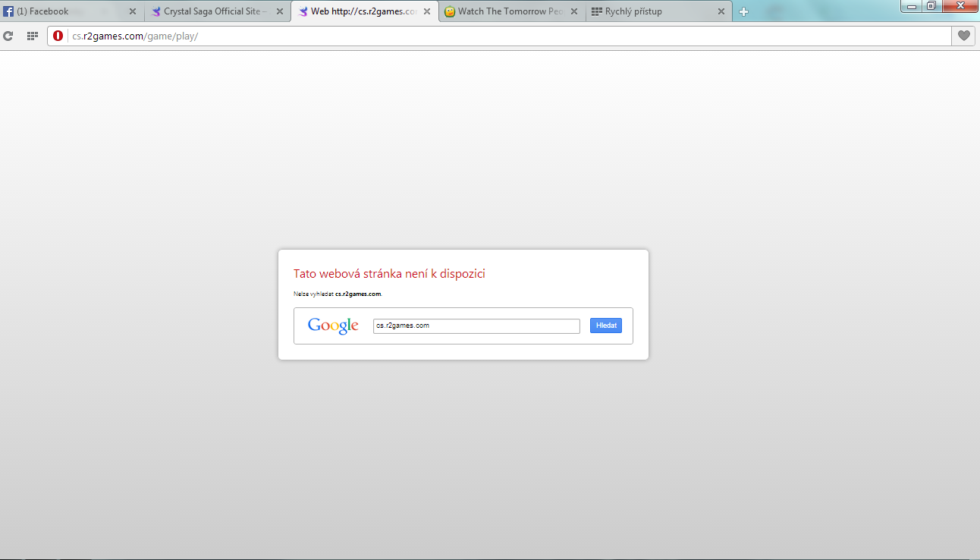Select the Watch The Tomorrow People tab
Image resolution: width=980 pixels, height=560 pixels.
click(x=508, y=11)
